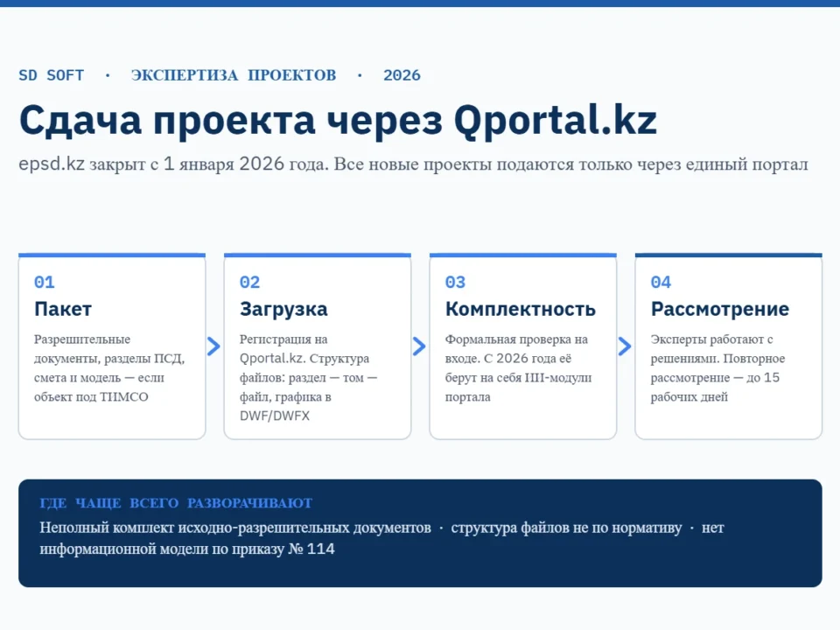Click the text 'Формальная проверка на входе'
This screenshot has width=840, height=630.
pyautogui.click(x=516, y=349)
